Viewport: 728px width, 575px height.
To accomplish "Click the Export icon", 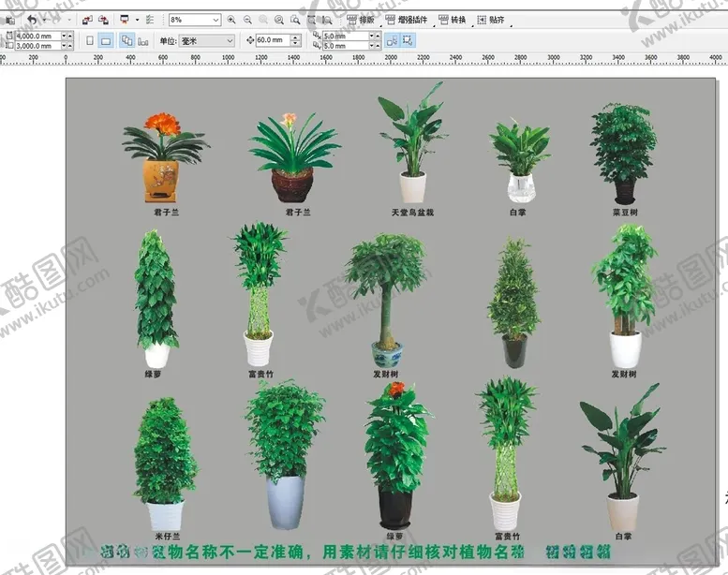I will [x=104, y=20].
